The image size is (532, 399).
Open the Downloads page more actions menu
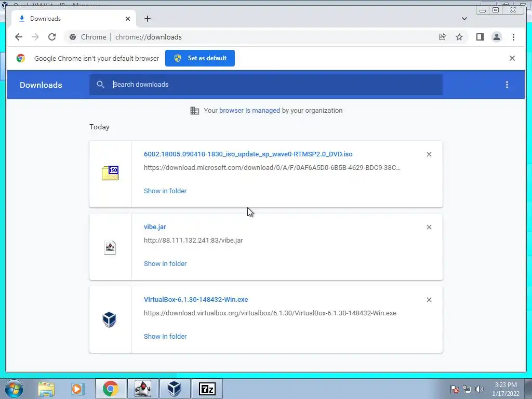pyautogui.click(x=507, y=85)
